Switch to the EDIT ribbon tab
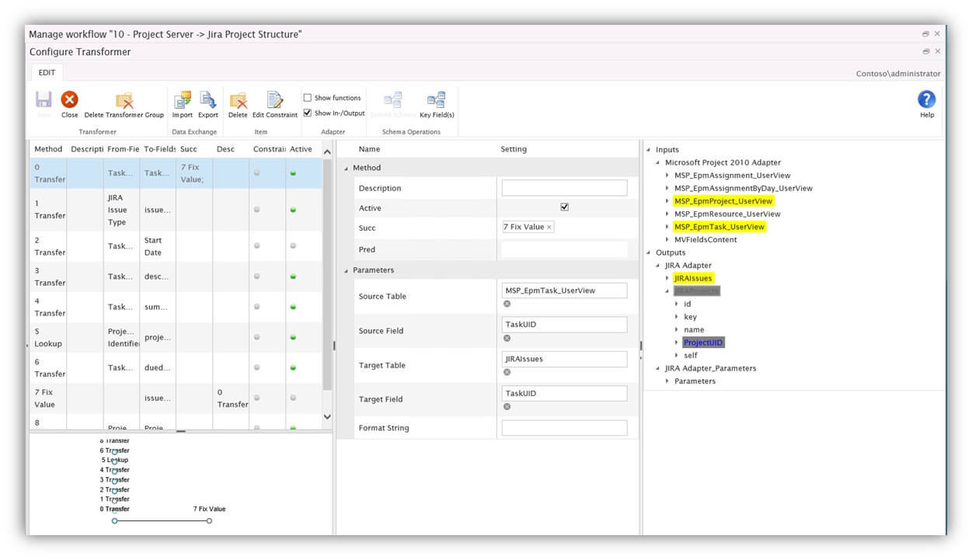The width and height of the screenshot is (972, 560). 47,72
